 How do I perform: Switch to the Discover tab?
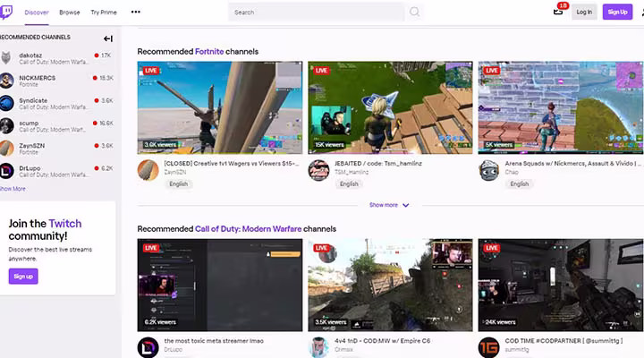point(37,13)
